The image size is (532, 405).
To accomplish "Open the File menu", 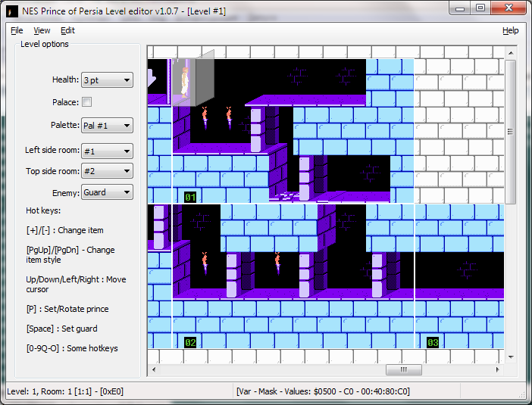I will pos(17,30).
